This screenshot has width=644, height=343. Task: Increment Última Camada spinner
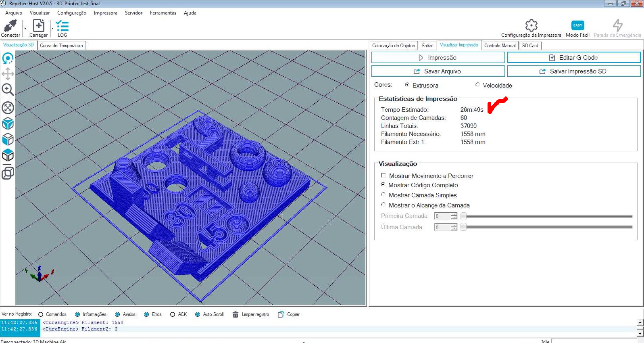[454, 226]
